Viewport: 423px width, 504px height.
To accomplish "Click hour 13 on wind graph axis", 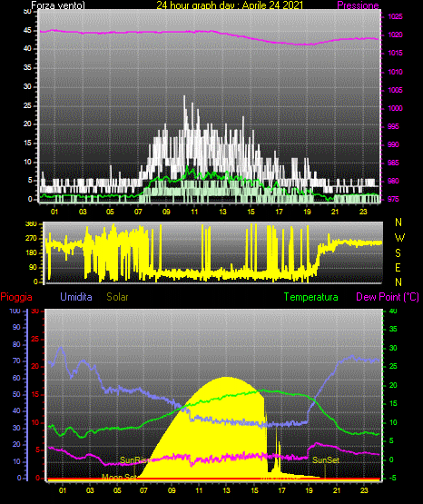I will [x=222, y=212].
